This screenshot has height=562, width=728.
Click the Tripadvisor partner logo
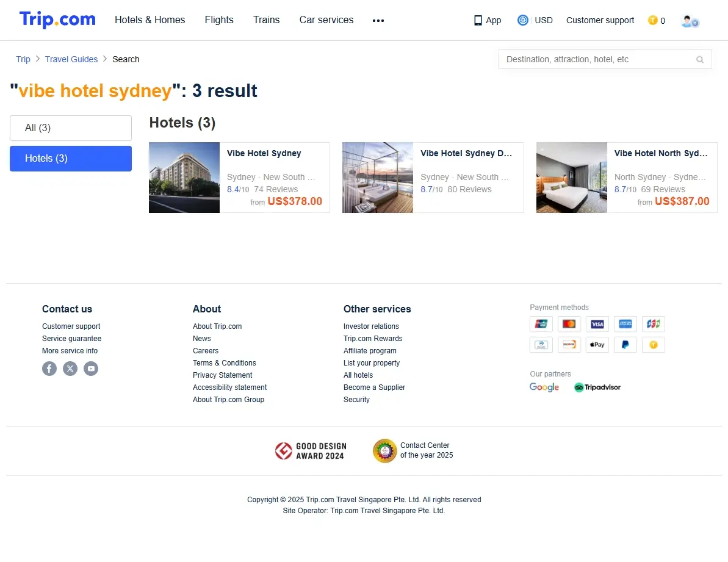click(x=597, y=387)
